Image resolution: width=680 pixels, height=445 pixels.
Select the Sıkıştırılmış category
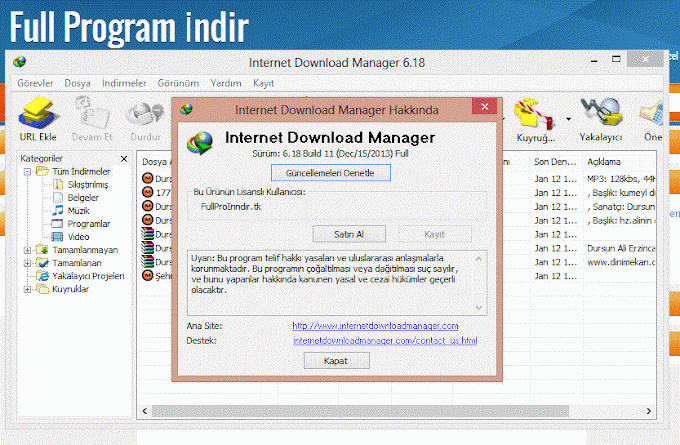[88, 185]
